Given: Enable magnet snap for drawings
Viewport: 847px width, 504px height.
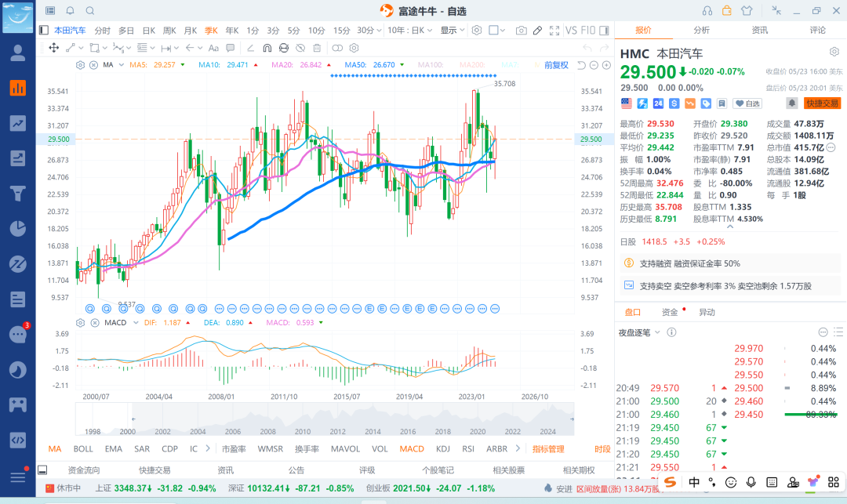Looking at the screenshot, I should [267, 48].
